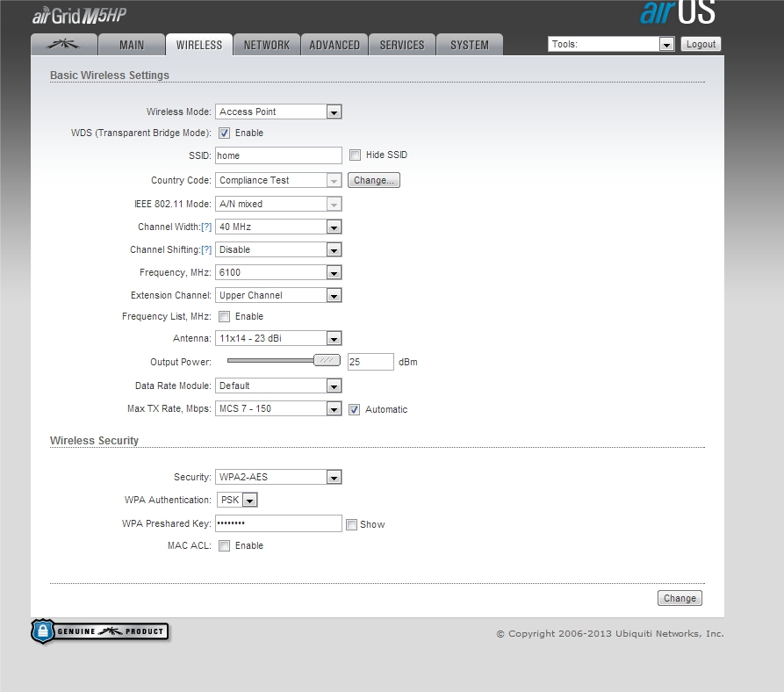Open the Data Rate Module dropdown
The height and width of the screenshot is (692, 784).
point(278,386)
